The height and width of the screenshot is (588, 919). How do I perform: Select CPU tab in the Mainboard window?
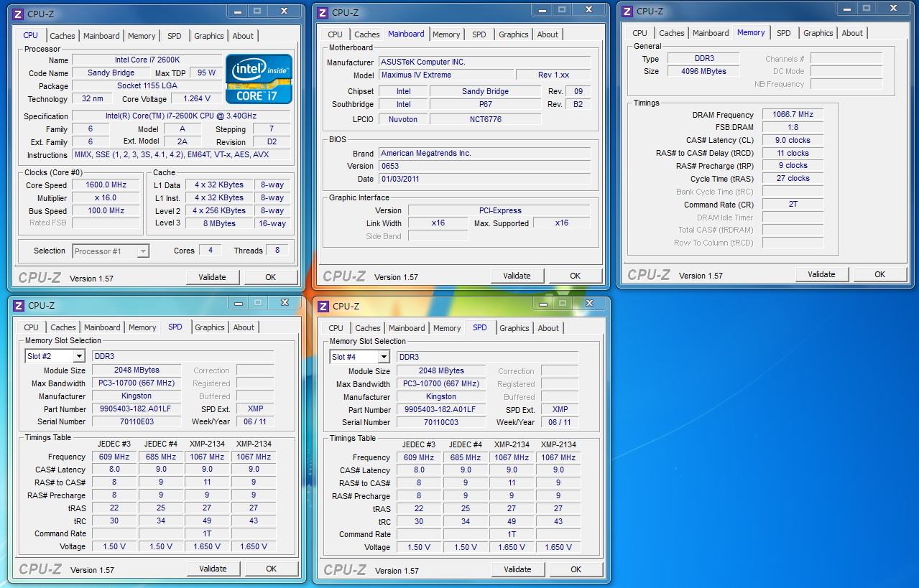(336, 34)
